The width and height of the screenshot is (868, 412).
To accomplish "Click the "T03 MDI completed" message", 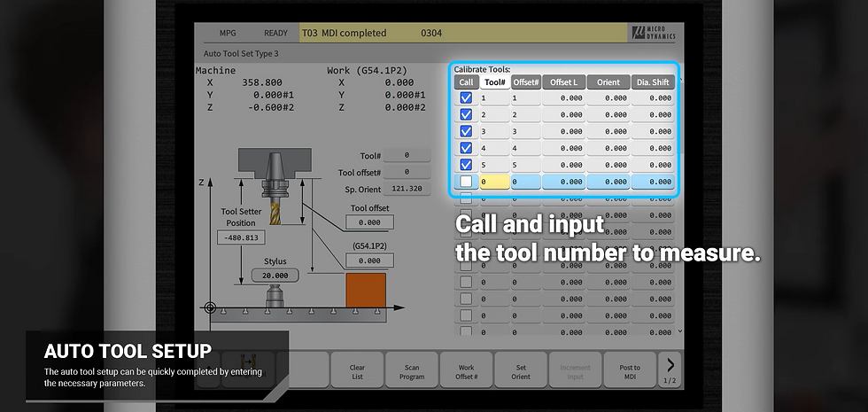I will tap(344, 33).
